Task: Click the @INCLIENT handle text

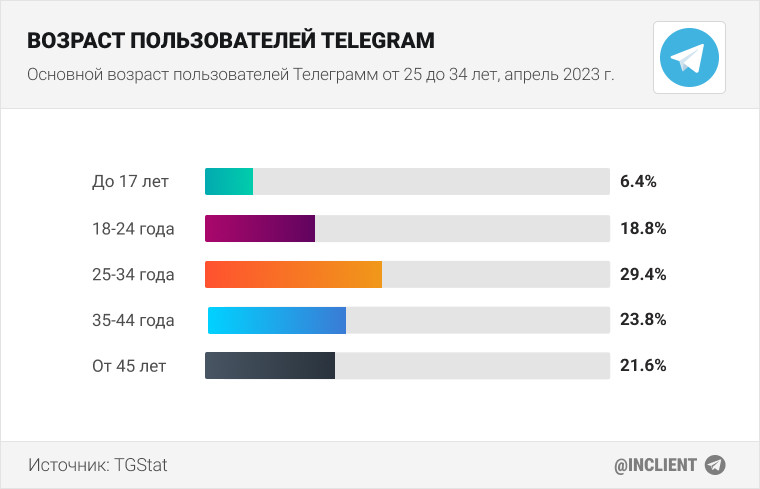Action: pos(654,465)
